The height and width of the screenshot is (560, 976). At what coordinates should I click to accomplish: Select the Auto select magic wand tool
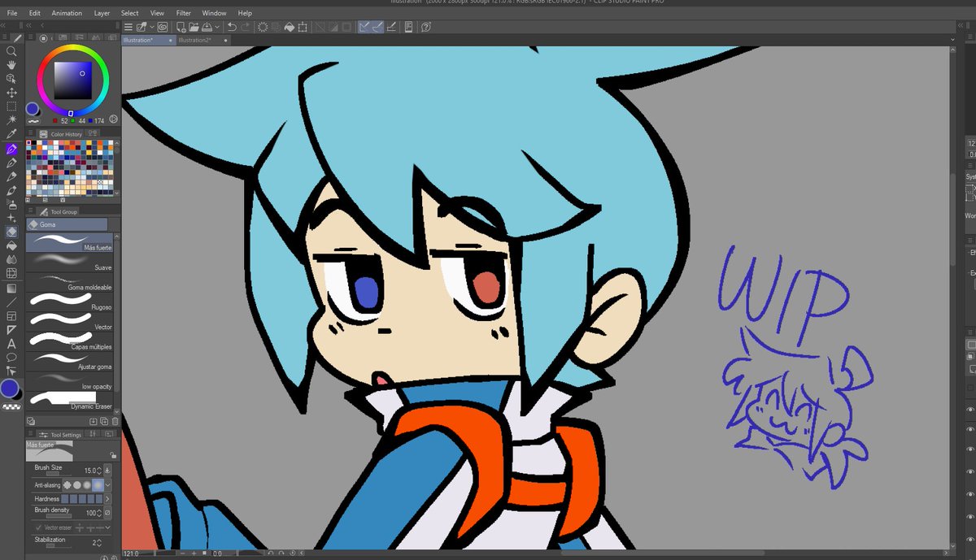(x=11, y=120)
